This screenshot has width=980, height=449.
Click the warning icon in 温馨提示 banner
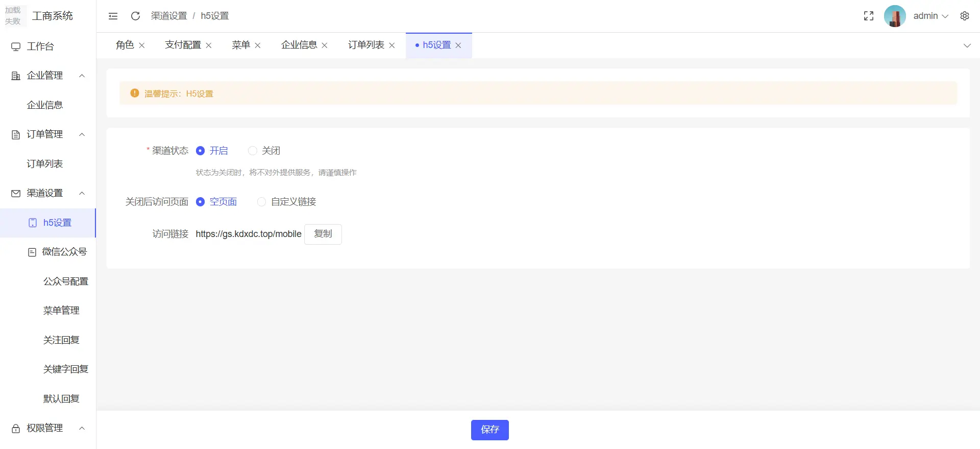pyautogui.click(x=135, y=93)
